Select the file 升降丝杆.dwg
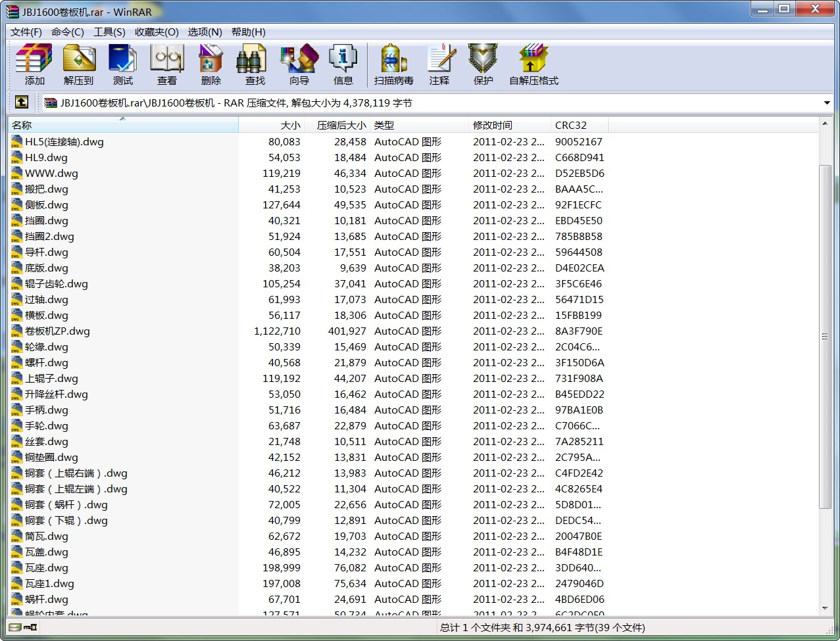 point(56,394)
